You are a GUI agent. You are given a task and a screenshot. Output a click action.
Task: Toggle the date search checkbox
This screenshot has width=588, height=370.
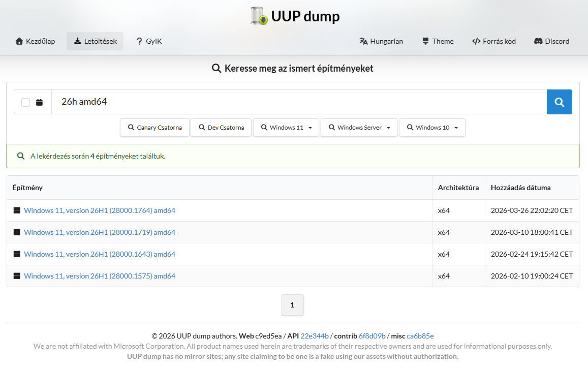click(26, 103)
